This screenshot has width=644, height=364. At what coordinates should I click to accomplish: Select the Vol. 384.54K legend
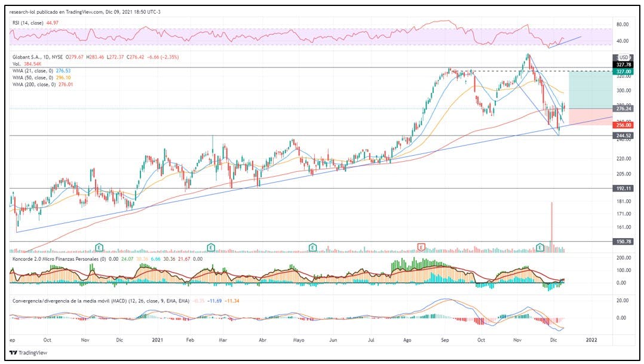coord(27,64)
